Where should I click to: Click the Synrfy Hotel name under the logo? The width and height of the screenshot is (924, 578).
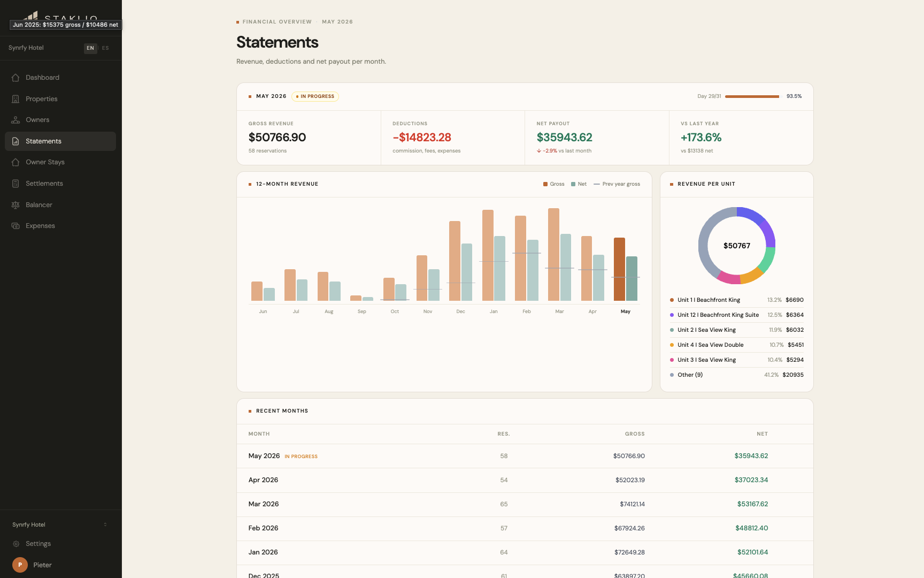point(26,48)
